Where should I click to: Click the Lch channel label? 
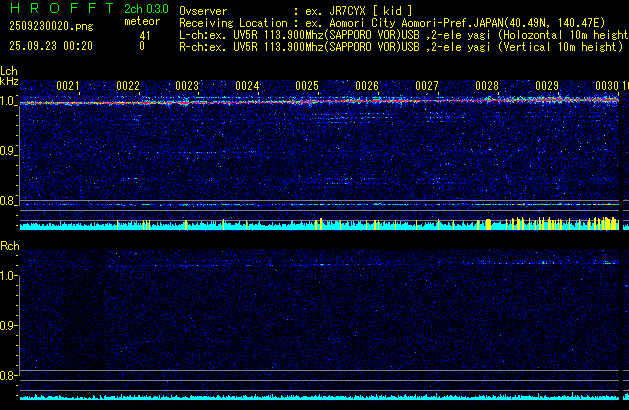9,71
